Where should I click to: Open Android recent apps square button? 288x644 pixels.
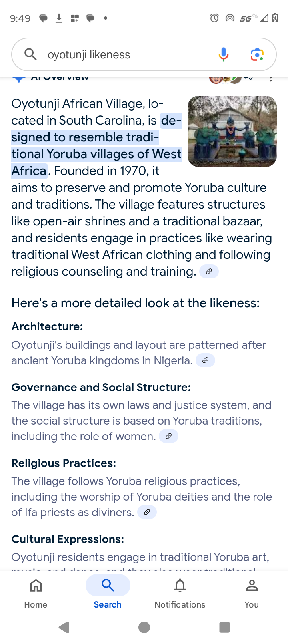coord(225,628)
